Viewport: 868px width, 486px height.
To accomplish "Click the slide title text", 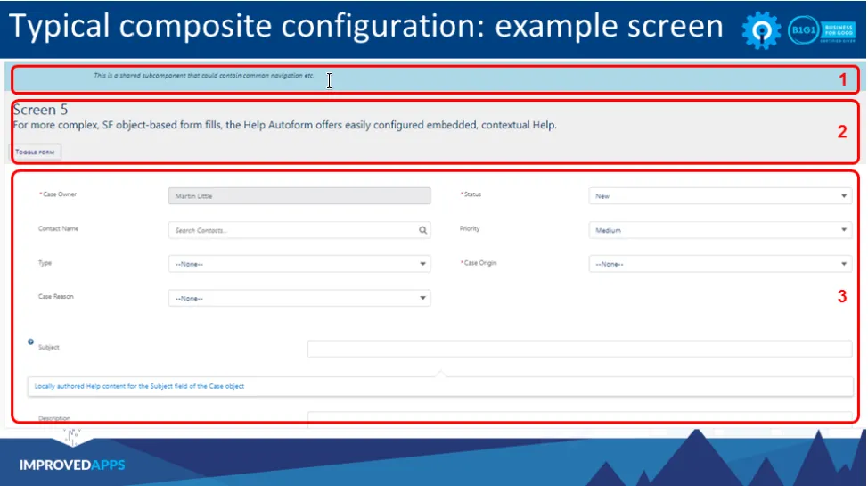I will tap(366, 27).
